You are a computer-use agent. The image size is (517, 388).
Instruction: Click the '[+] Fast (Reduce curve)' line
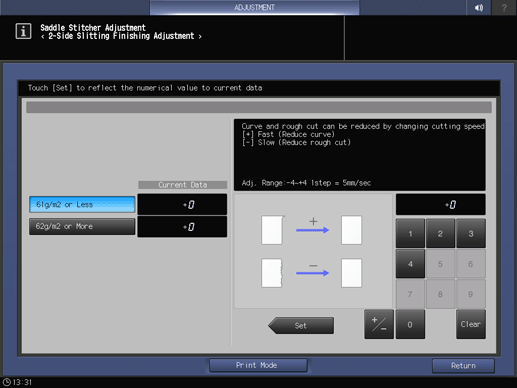click(x=288, y=135)
